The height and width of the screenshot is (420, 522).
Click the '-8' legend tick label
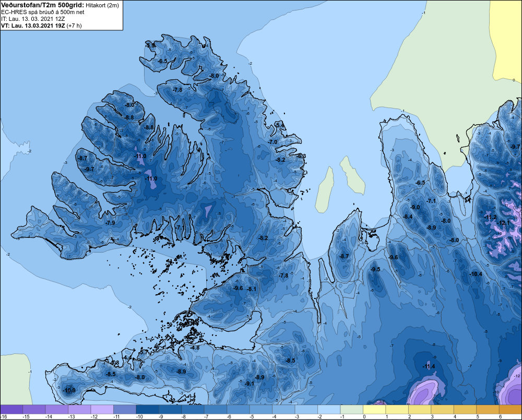point(183,417)
